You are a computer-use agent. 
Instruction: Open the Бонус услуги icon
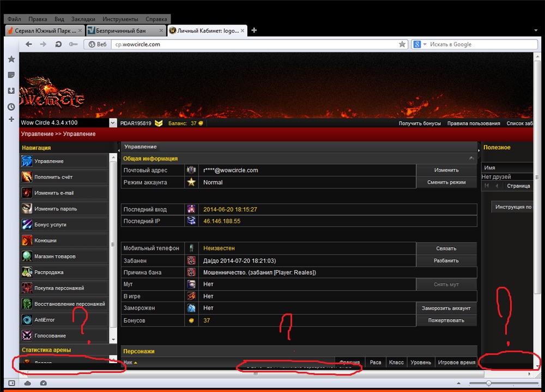(x=27, y=224)
